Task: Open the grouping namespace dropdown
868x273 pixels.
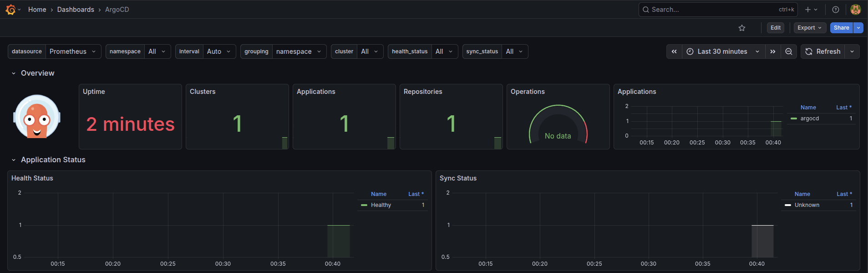Action: [x=299, y=52]
